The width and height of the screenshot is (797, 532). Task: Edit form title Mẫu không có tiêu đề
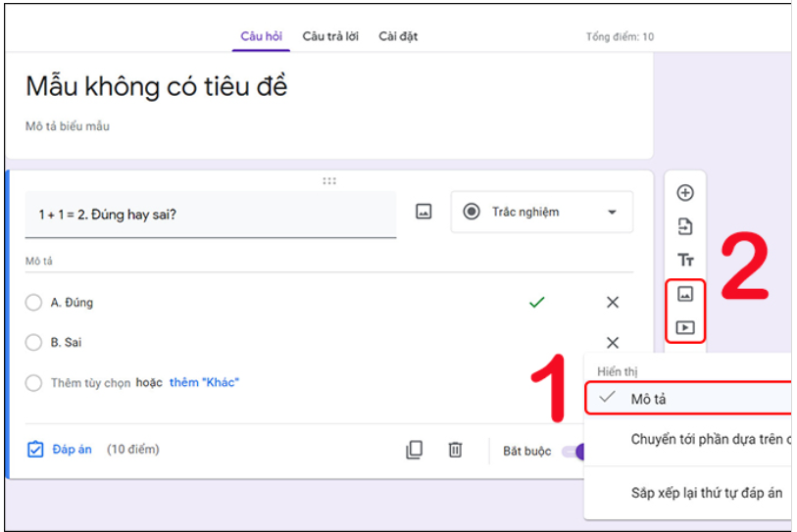[157, 86]
